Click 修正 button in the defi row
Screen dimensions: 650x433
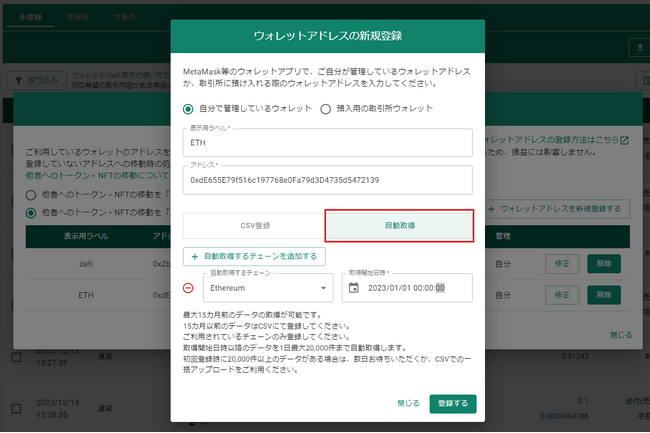click(562, 264)
